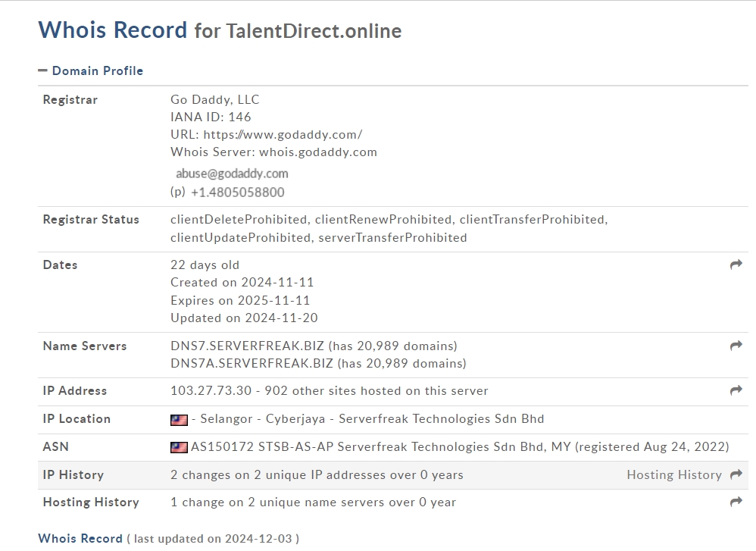Click the Selangor - Cyberjaya location text
The image size is (756, 551).
coord(263,419)
